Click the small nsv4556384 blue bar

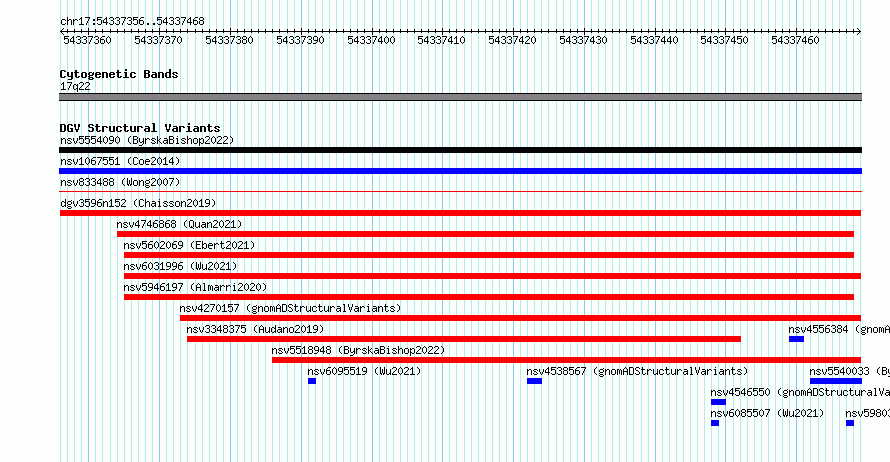[796, 339]
